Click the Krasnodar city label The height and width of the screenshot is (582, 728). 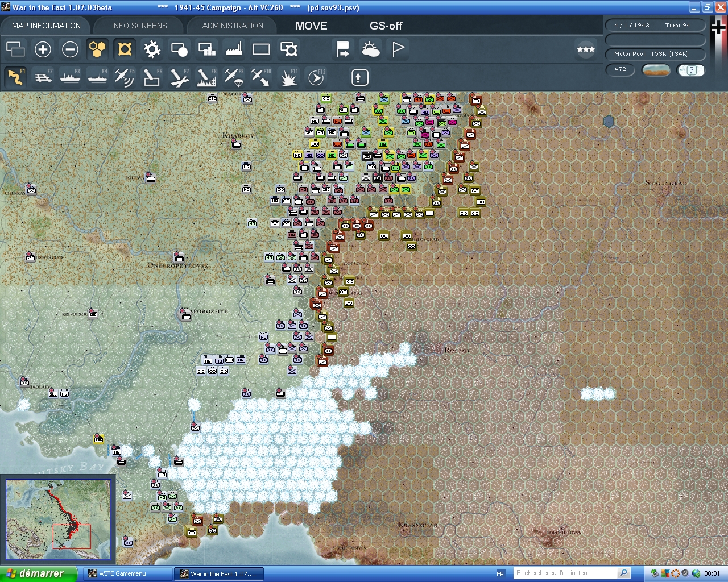point(417,525)
